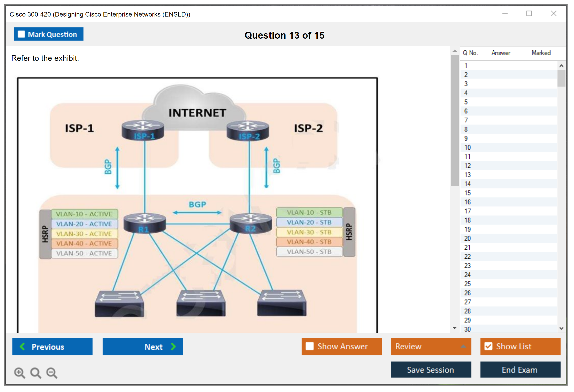Click the reset zoom magnifier icon

click(x=36, y=373)
